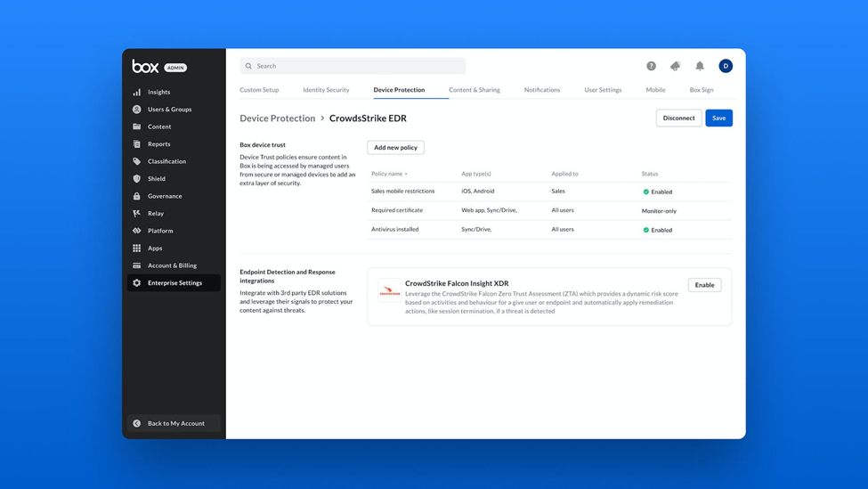Click the Enterprise Settings gear icon

pyautogui.click(x=137, y=282)
